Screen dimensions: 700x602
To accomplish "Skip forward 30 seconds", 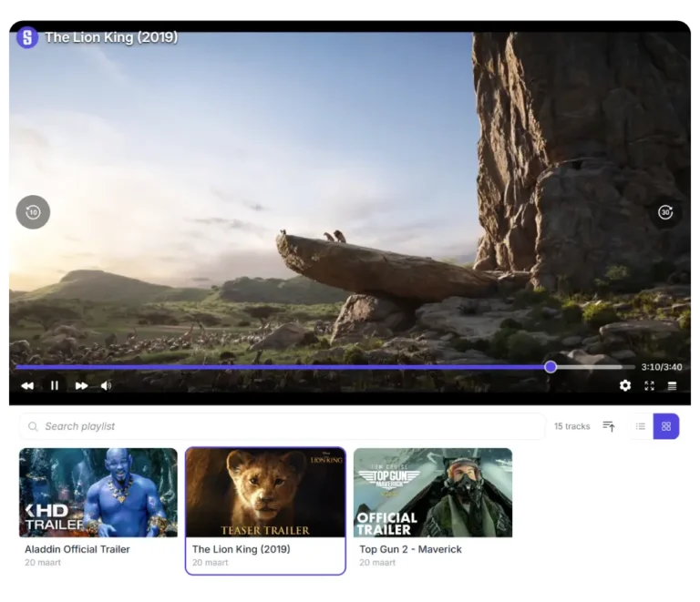I will point(665,212).
